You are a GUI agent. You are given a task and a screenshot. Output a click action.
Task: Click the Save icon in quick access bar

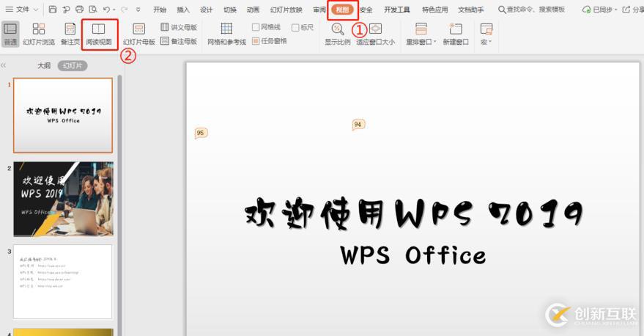53,9
